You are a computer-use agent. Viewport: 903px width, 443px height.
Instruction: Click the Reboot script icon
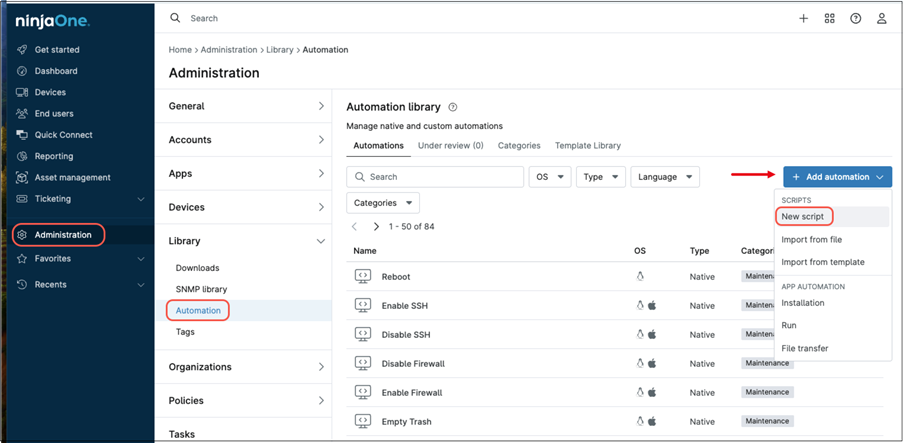point(363,277)
